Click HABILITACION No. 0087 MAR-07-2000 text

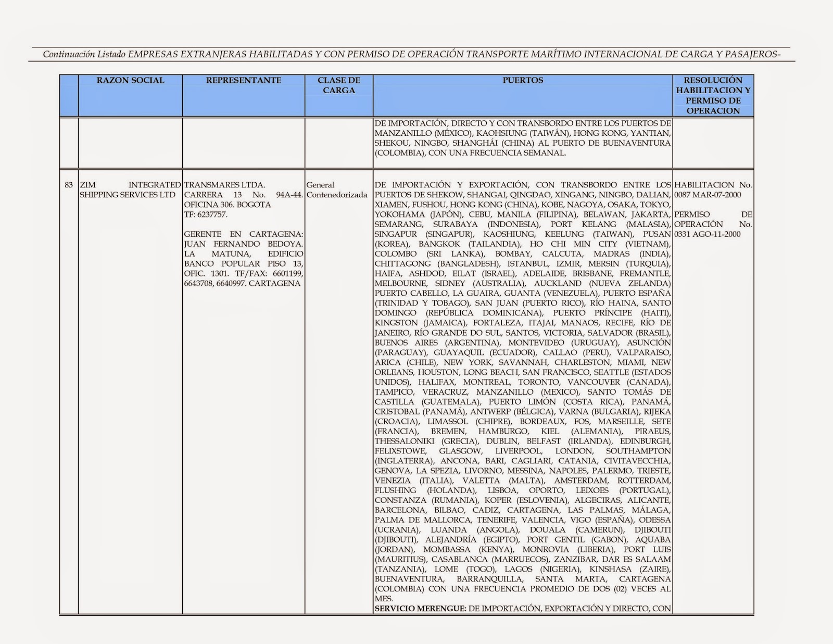pos(713,190)
